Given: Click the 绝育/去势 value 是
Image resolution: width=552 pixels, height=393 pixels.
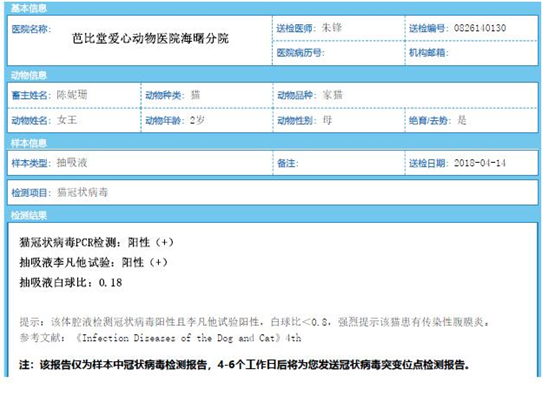Looking at the screenshot, I should point(462,120).
